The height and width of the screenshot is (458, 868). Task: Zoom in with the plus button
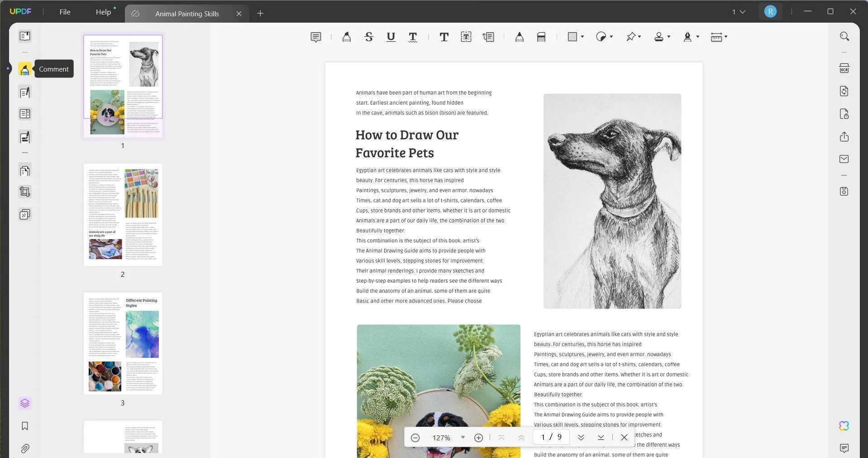coord(478,438)
